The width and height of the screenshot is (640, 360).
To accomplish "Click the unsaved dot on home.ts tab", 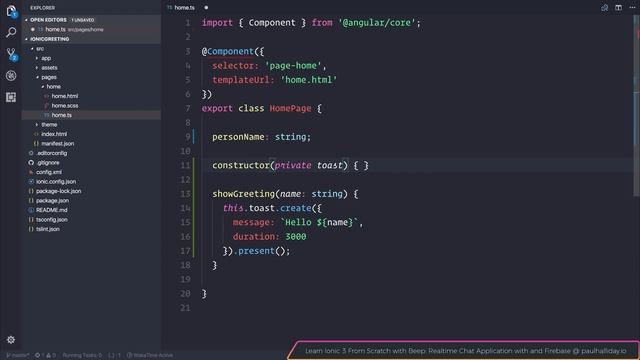I will tap(206, 8).
